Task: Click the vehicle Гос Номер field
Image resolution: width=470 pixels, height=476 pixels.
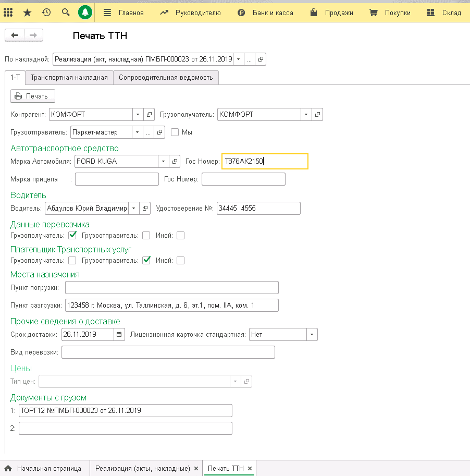Action: pos(265,161)
